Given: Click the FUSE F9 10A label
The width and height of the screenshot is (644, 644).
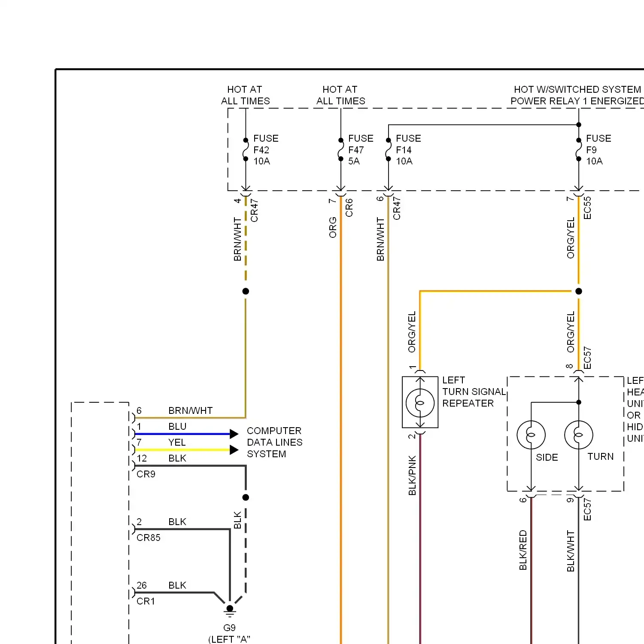Looking at the screenshot, I should click(598, 150).
